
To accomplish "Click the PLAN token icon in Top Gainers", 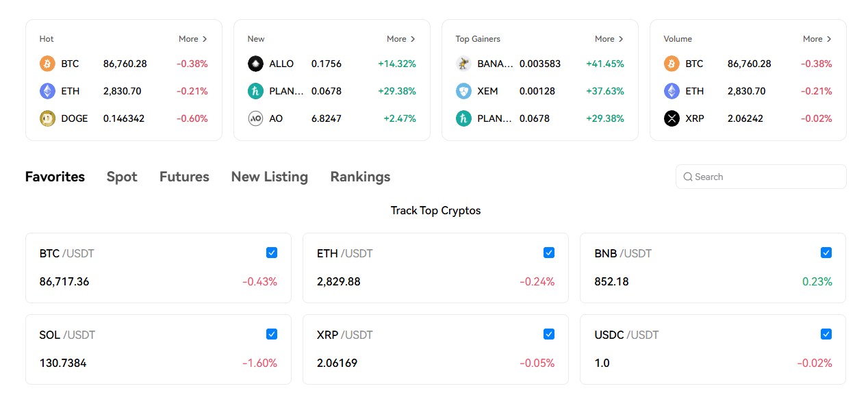I will pos(465,118).
